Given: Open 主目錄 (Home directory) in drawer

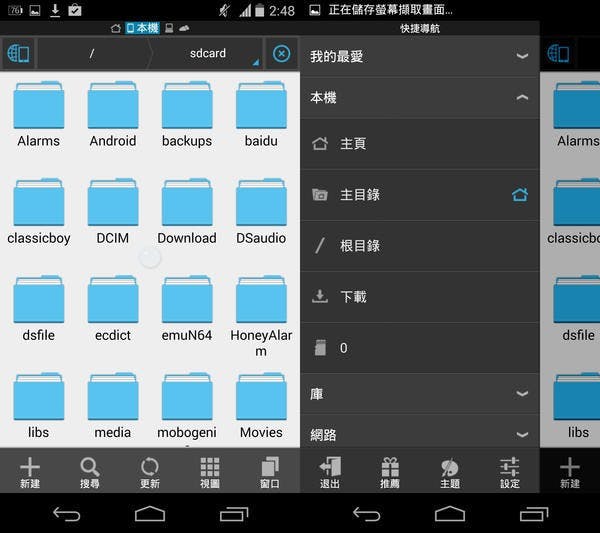Looking at the screenshot, I should click(420, 195).
